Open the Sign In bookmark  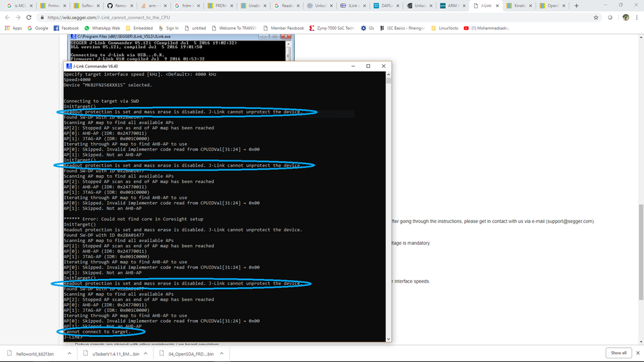(168, 28)
